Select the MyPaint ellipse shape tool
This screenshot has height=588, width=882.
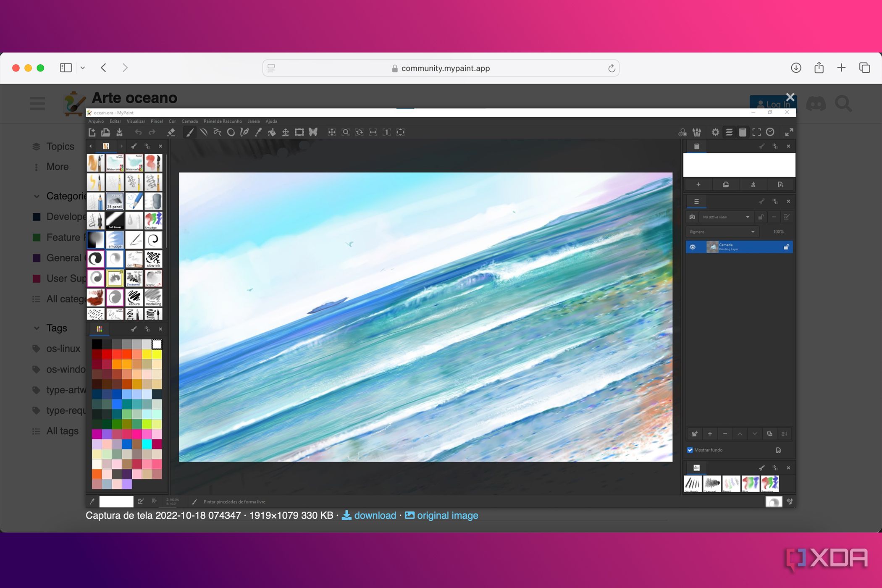(x=231, y=132)
